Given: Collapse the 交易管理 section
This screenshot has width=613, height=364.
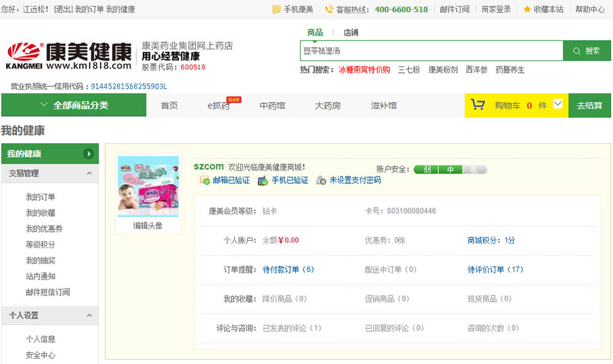Looking at the screenshot, I should 89,173.
